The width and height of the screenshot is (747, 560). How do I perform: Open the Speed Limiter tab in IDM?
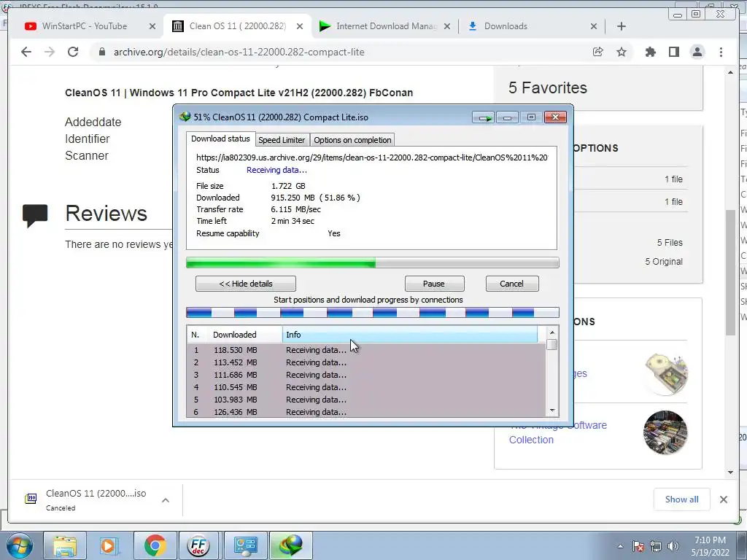click(282, 140)
